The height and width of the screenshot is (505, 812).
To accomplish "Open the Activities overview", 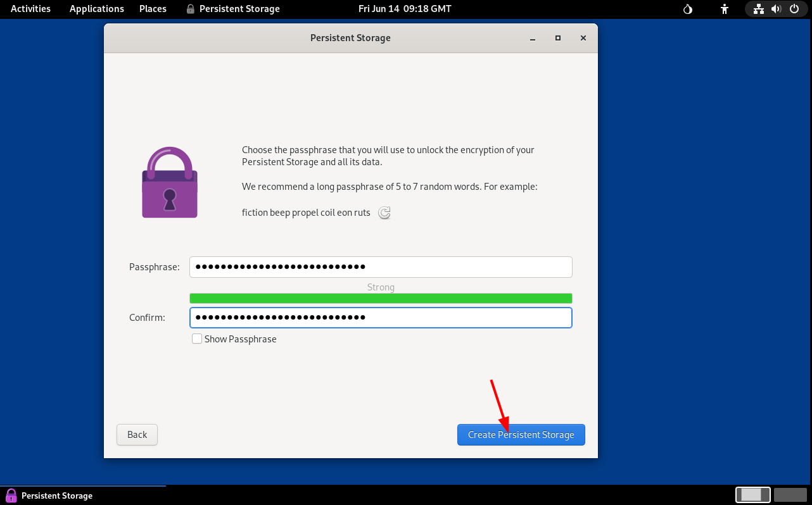I will tap(30, 9).
